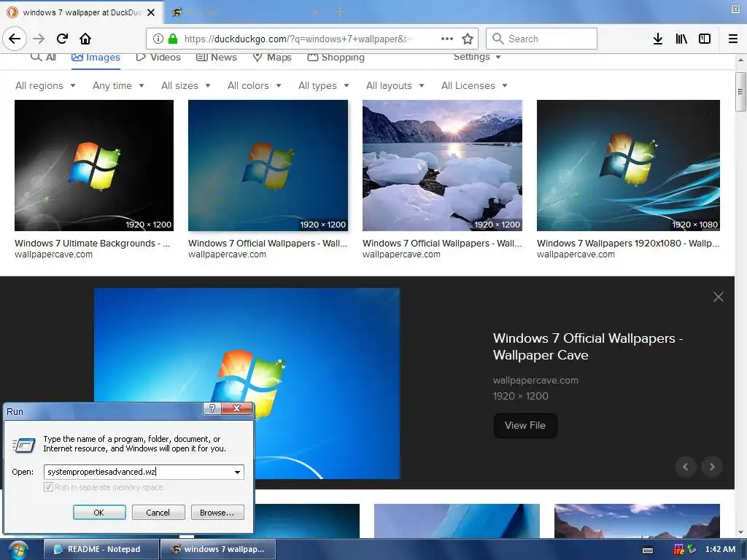747x560 pixels.
Task: Open the downloads arrow icon
Action: click(x=658, y=39)
